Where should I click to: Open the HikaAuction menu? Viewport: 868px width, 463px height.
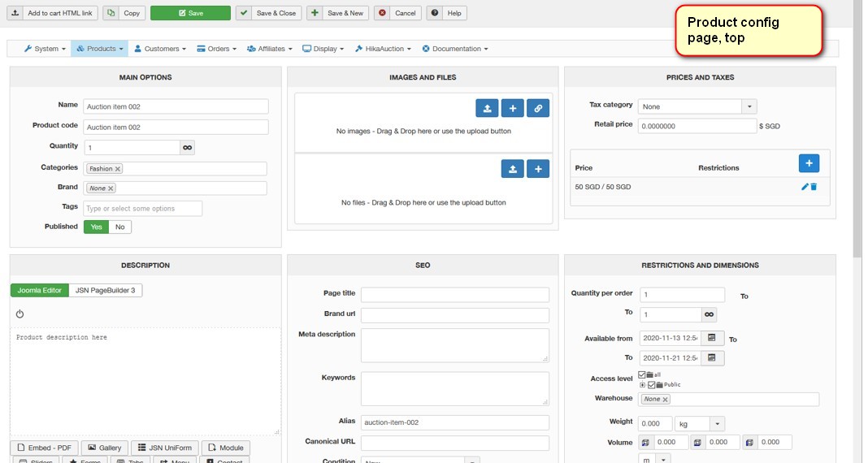point(383,49)
